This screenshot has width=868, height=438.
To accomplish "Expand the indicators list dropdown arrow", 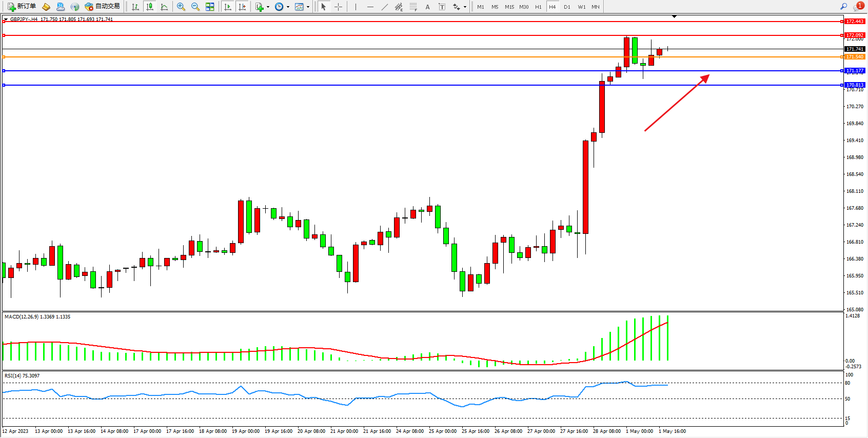I will pyautogui.click(x=268, y=7).
